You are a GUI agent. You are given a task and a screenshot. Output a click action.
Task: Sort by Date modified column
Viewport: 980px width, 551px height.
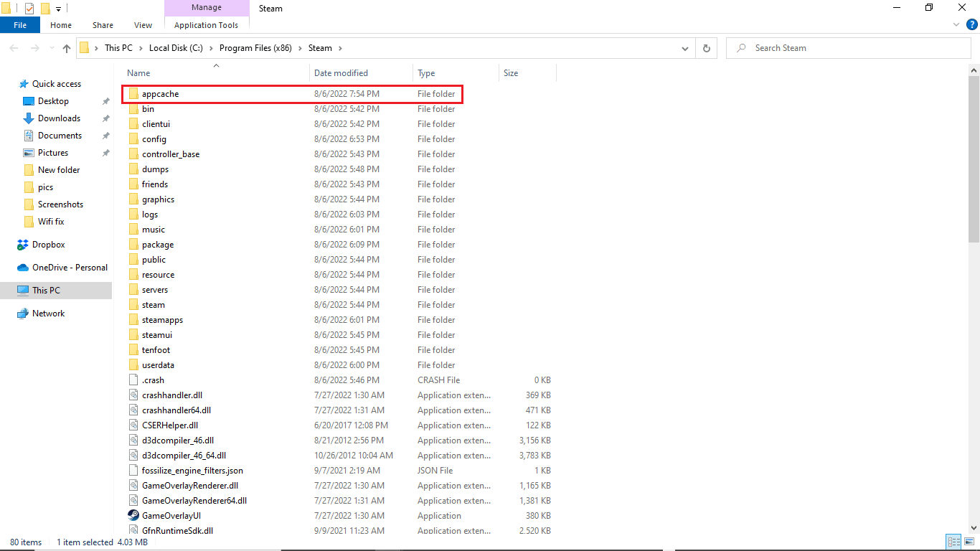[x=341, y=73]
